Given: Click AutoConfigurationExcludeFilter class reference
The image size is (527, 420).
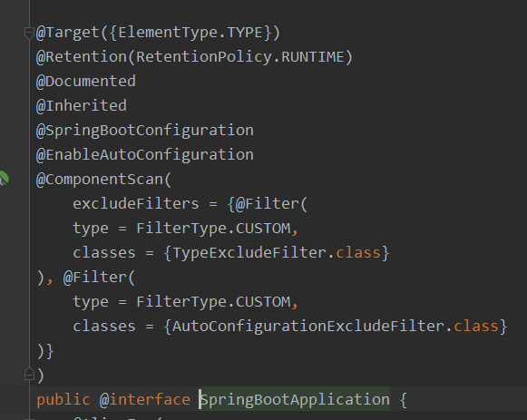Looking at the screenshot, I should point(308,327).
